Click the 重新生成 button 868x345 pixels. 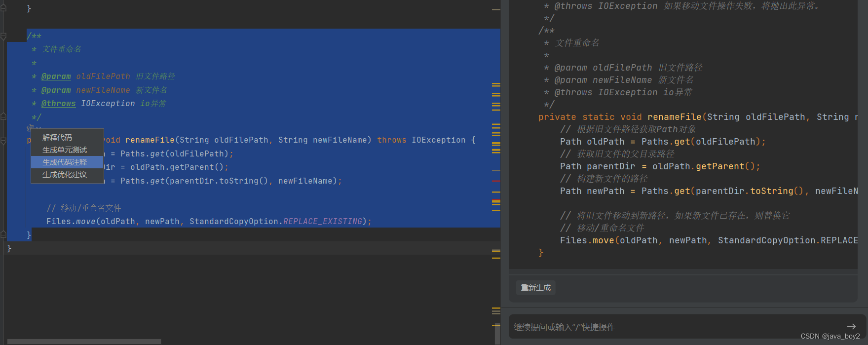point(536,287)
